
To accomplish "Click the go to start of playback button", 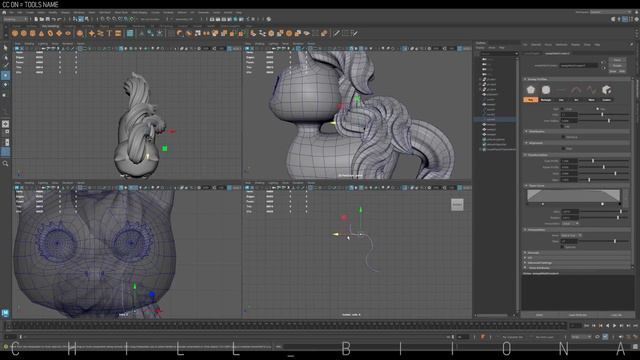I will (x=587, y=326).
